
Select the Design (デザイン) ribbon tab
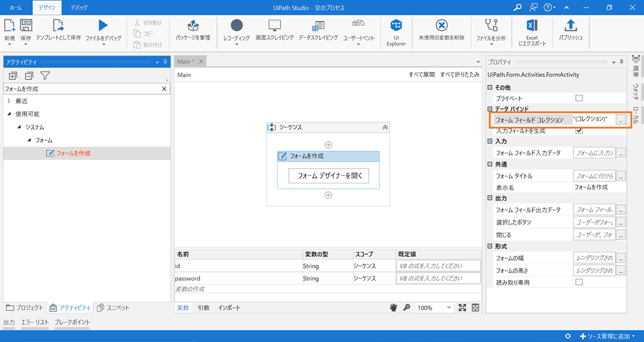tap(47, 8)
